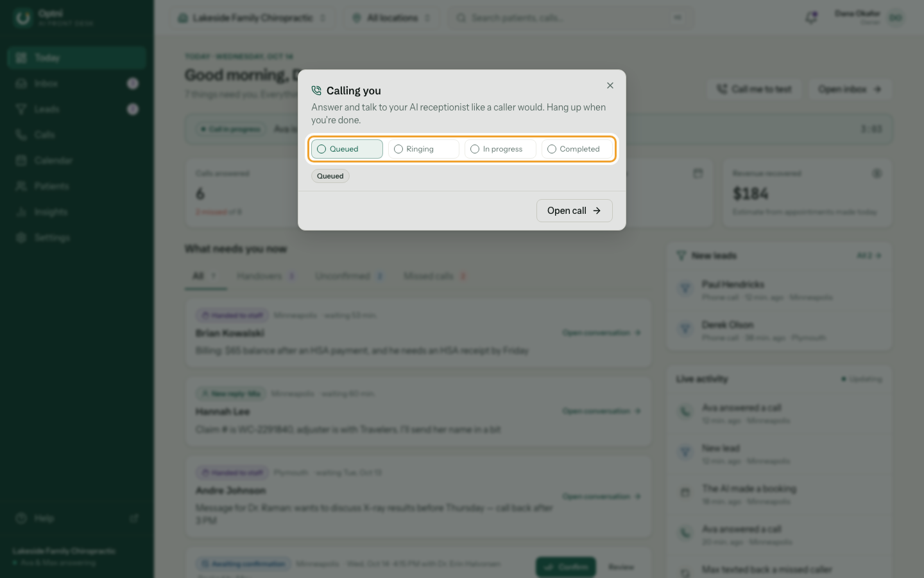The height and width of the screenshot is (578, 924).
Task: Expand the Lakeside Family Chiropractic selector
Action: [252, 18]
